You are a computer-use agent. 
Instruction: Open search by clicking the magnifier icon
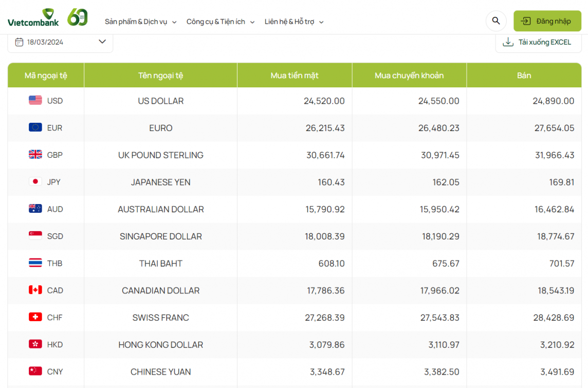coord(495,21)
